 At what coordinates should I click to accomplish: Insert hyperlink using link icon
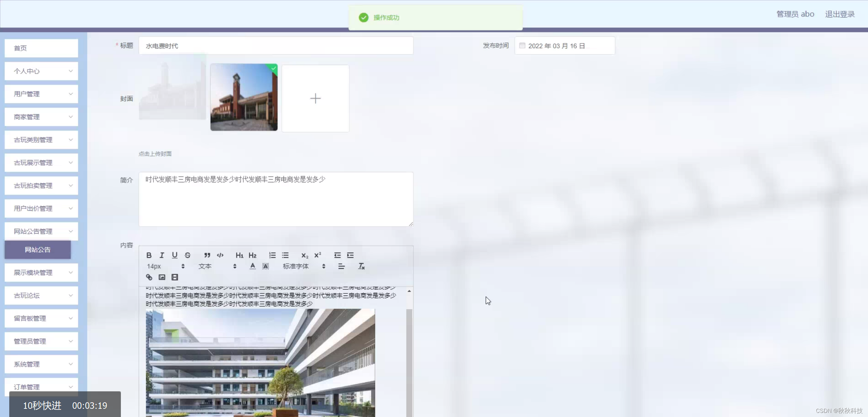(x=149, y=277)
